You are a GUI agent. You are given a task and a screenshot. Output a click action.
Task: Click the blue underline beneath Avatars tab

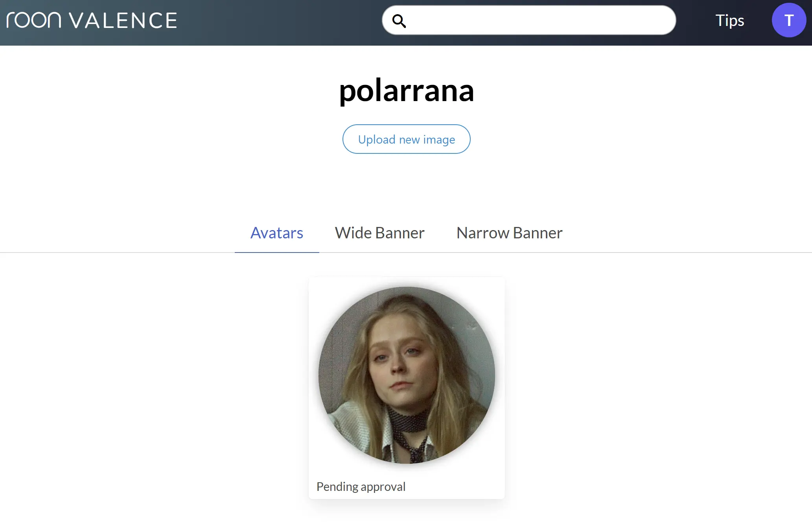coord(276,252)
